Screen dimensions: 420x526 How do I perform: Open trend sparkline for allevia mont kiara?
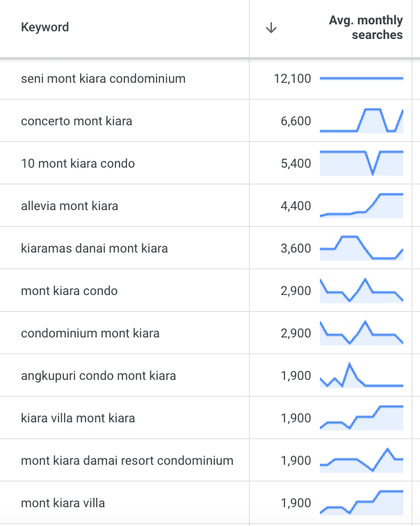(362, 205)
